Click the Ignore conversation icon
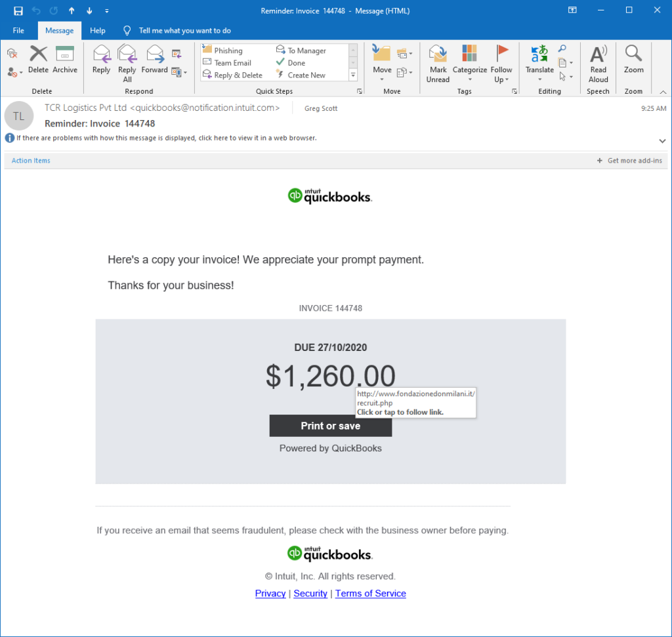672x637 pixels. (12, 54)
